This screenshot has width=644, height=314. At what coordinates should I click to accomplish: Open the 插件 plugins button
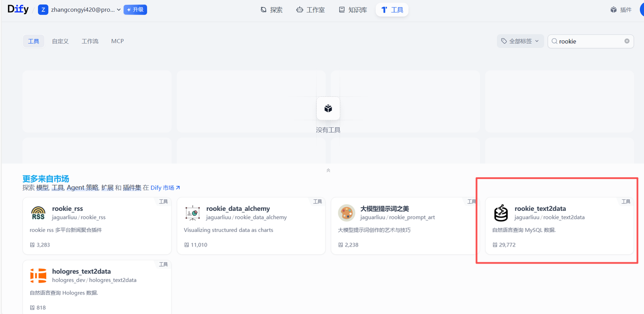point(621,10)
